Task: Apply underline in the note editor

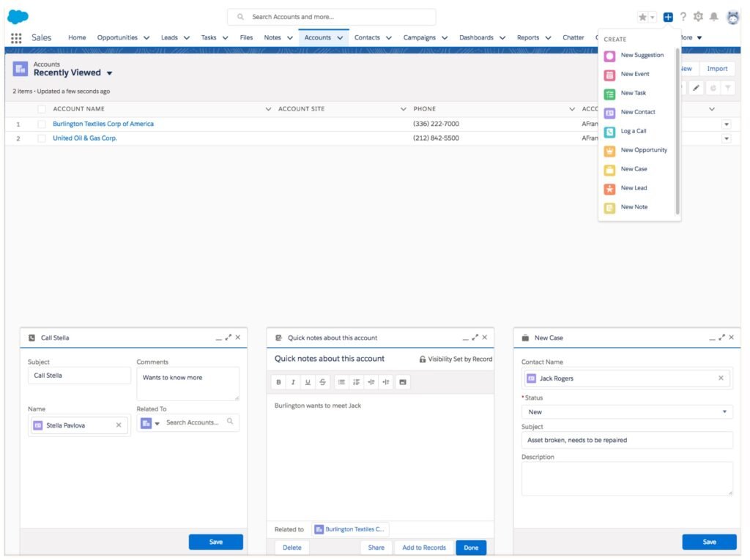Action: 308,382
